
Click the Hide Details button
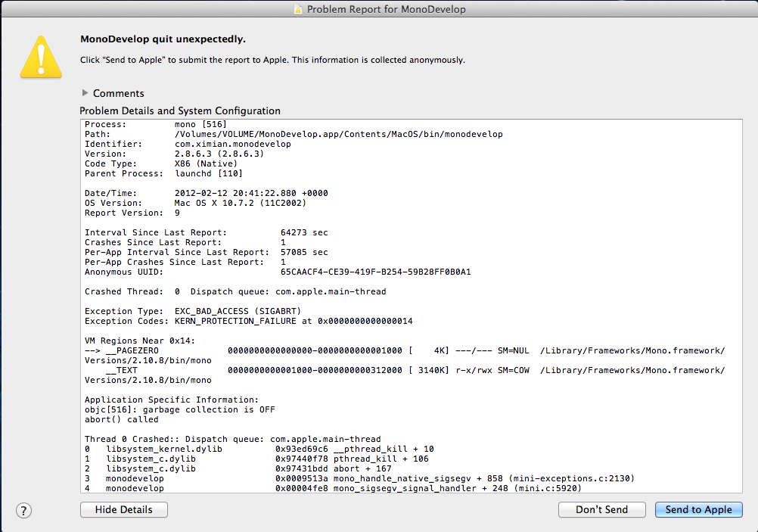(x=124, y=510)
